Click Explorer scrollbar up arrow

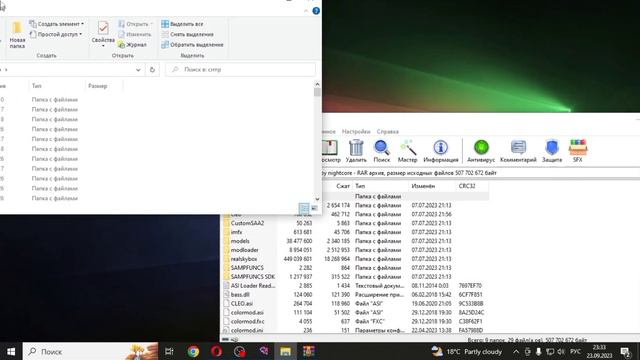[317, 84]
